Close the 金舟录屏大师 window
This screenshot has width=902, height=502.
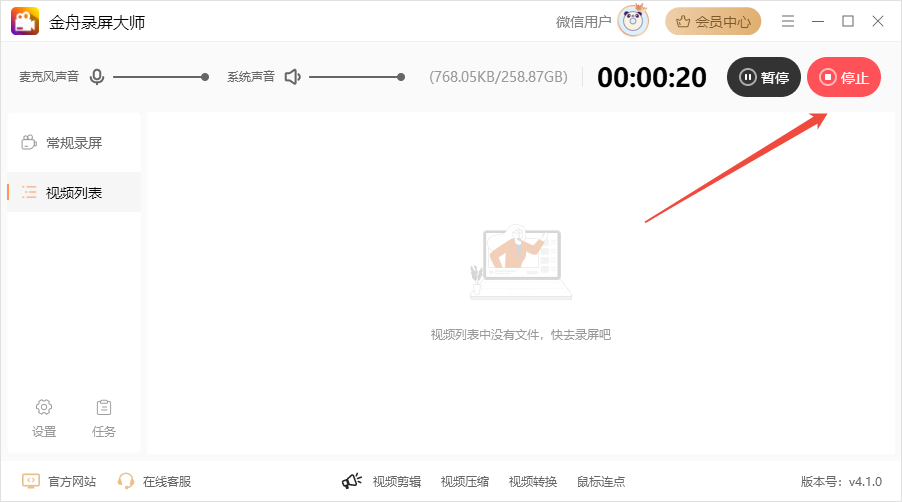(878, 21)
